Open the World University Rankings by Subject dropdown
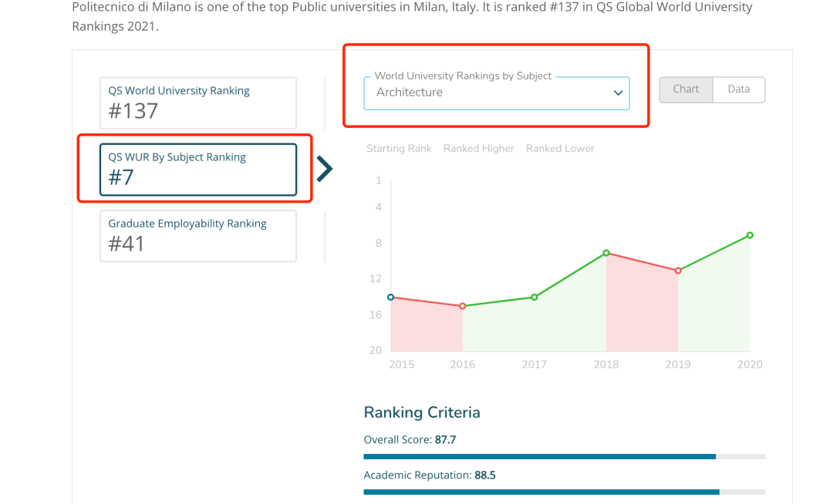Screen dimensions: 833x504 [x=496, y=92]
